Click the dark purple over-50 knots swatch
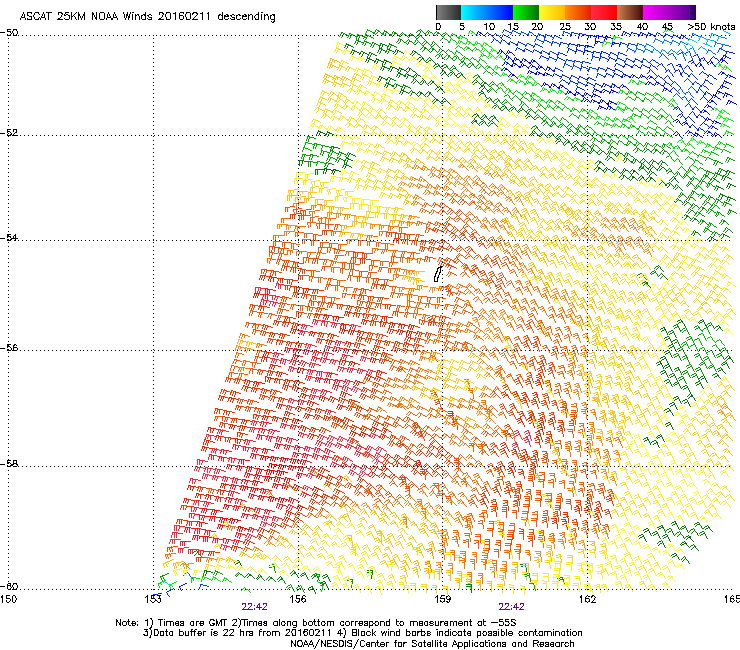The image size is (740, 650). coord(693,12)
